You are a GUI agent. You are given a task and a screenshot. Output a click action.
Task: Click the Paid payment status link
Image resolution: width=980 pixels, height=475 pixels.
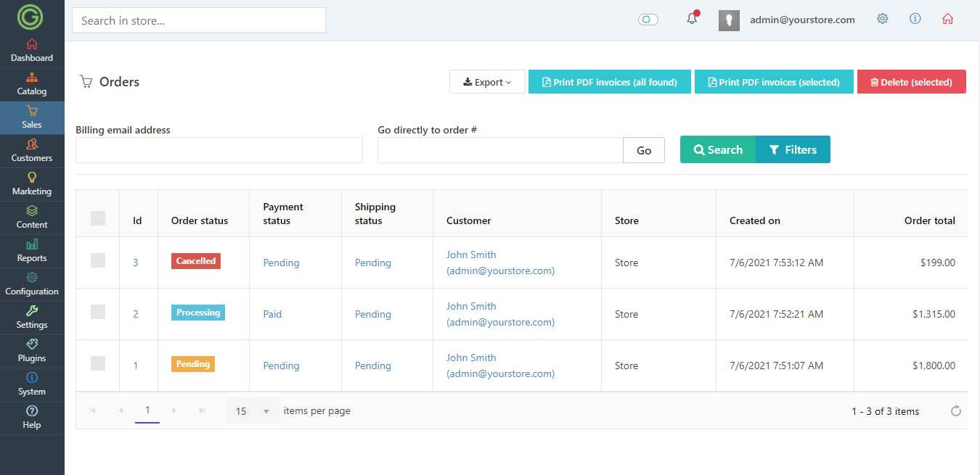(272, 314)
